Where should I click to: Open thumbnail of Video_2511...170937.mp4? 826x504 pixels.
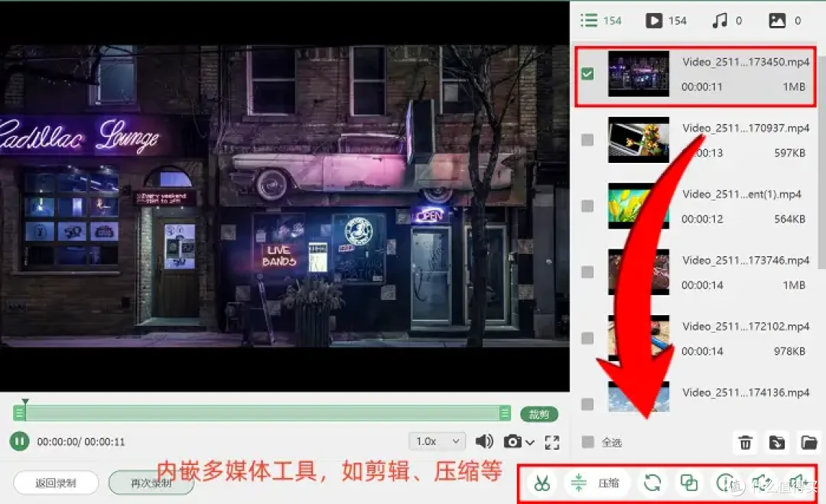(x=639, y=139)
